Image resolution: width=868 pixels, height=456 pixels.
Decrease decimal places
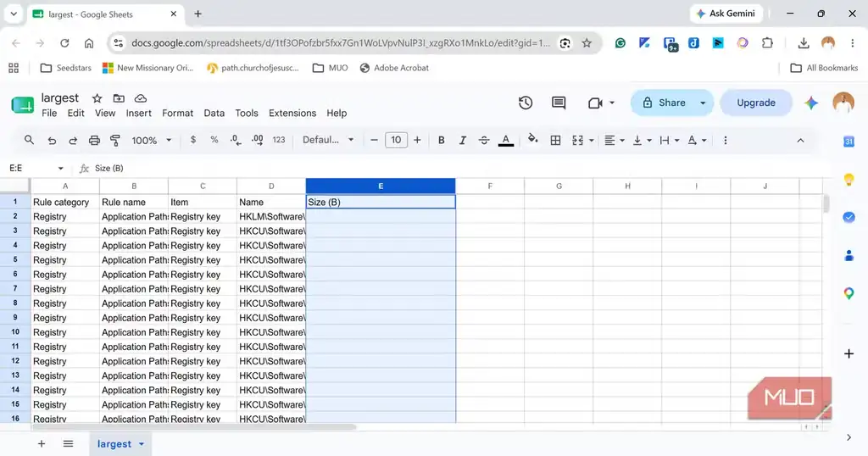pyautogui.click(x=236, y=141)
